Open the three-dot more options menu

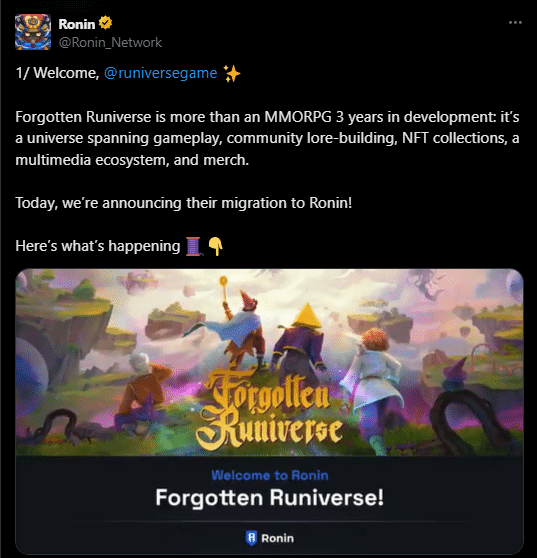point(515,23)
